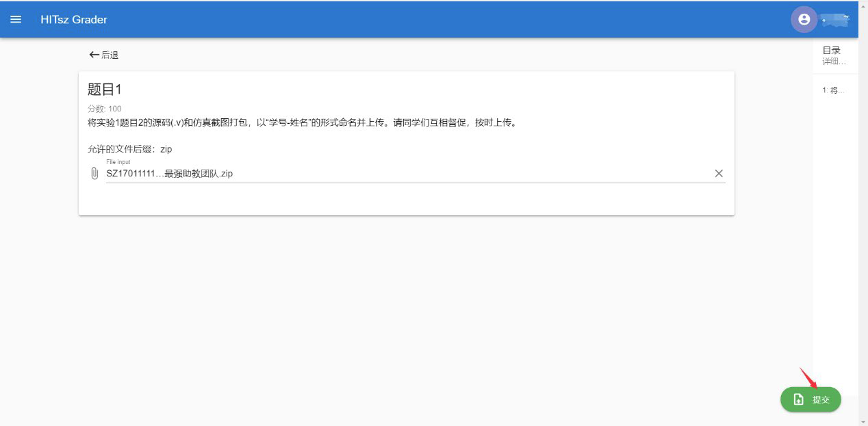Open the hamburger navigation menu
868x426 pixels.
(x=16, y=19)
